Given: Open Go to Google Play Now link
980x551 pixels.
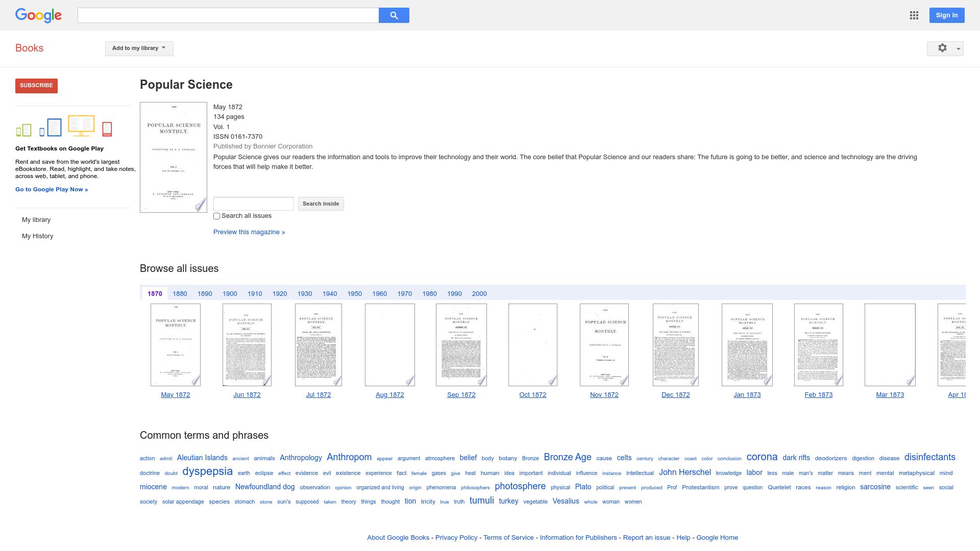Looking at the screenshot, I should coord(52,190).
